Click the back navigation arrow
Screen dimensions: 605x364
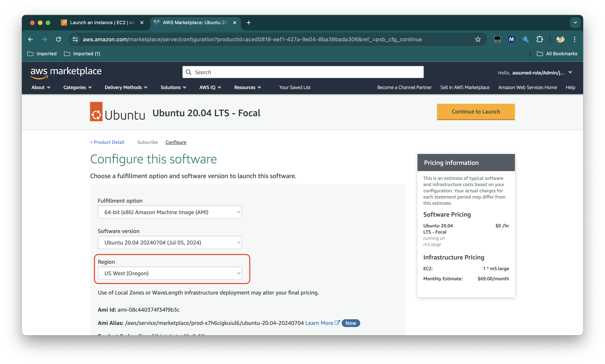coord(30,39)
